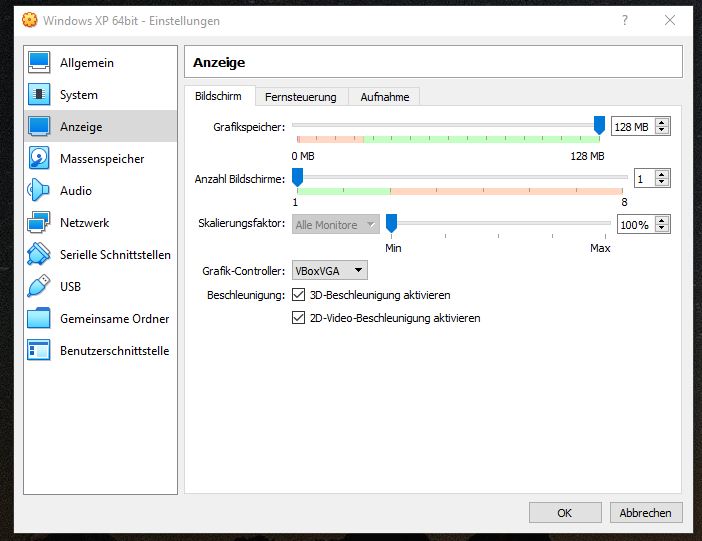This screenshot has width=702, height=541.
Task: Toggle 3D-Beschleunigung aktivieren checkbox
Action: click(x=298, y=295)
